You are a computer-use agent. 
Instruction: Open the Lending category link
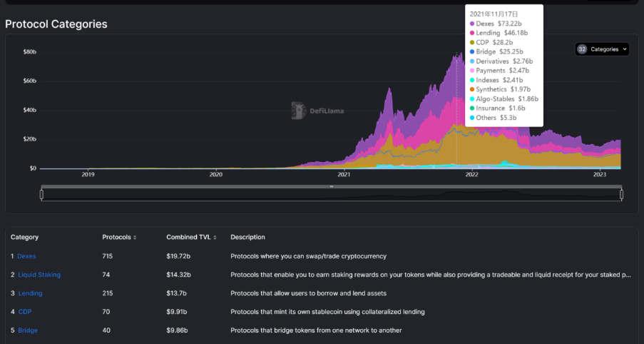[x=30, y=293]
